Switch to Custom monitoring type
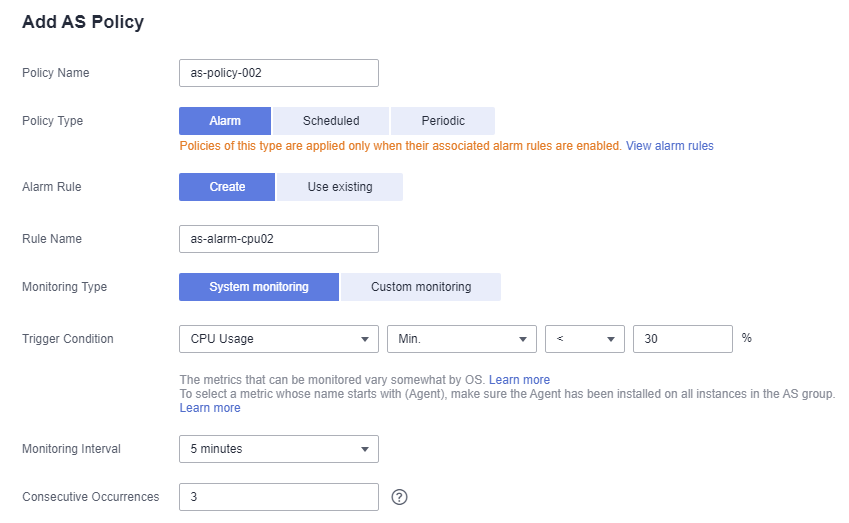 tap(421, 287)
